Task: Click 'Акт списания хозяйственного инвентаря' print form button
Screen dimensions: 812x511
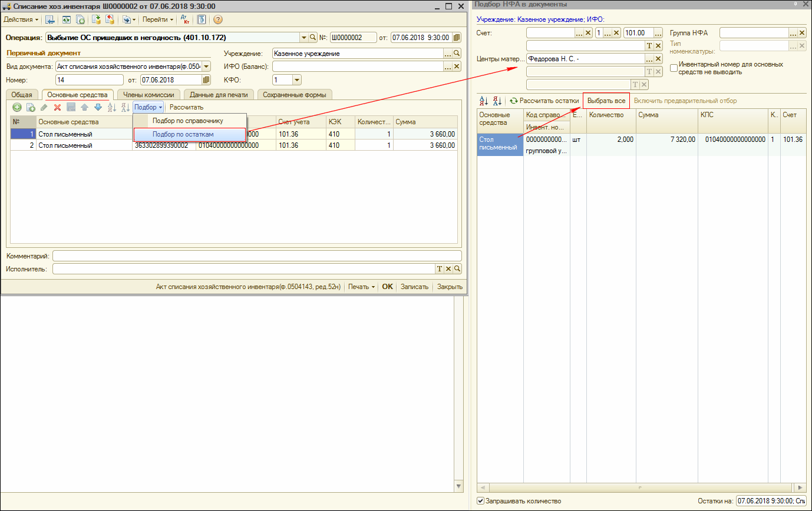Action: tap(249, 287)
